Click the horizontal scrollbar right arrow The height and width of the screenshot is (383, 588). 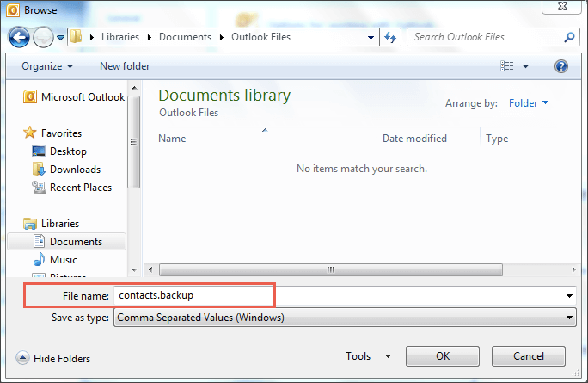pyautogui.click(x=573, y=269)
